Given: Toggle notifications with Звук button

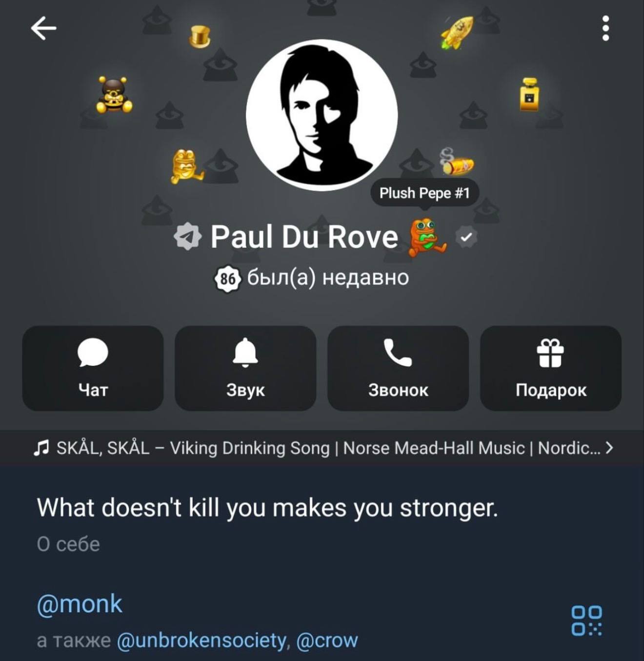Looking at the screenshot, I should point(245,368).
